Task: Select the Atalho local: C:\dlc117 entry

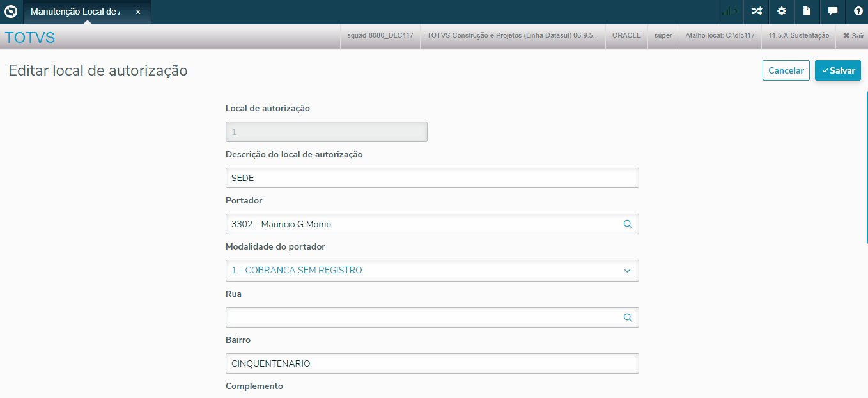Action: (720, 36)
